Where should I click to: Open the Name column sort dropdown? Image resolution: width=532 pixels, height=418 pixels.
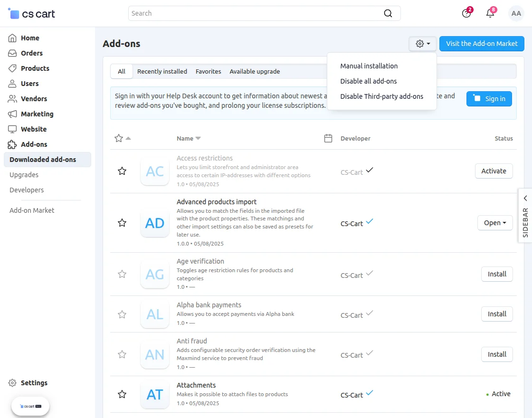pyautogui.click(x=189, y=138)
